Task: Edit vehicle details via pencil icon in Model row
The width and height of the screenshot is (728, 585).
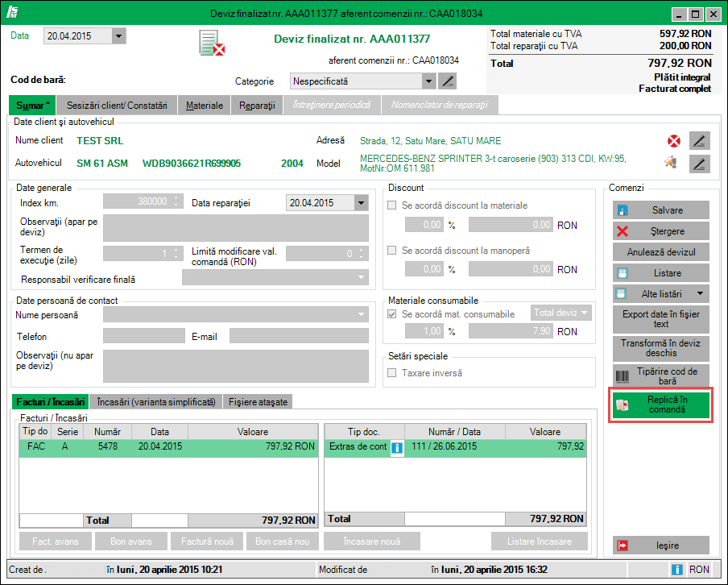Action: click(x=699, y=164)
